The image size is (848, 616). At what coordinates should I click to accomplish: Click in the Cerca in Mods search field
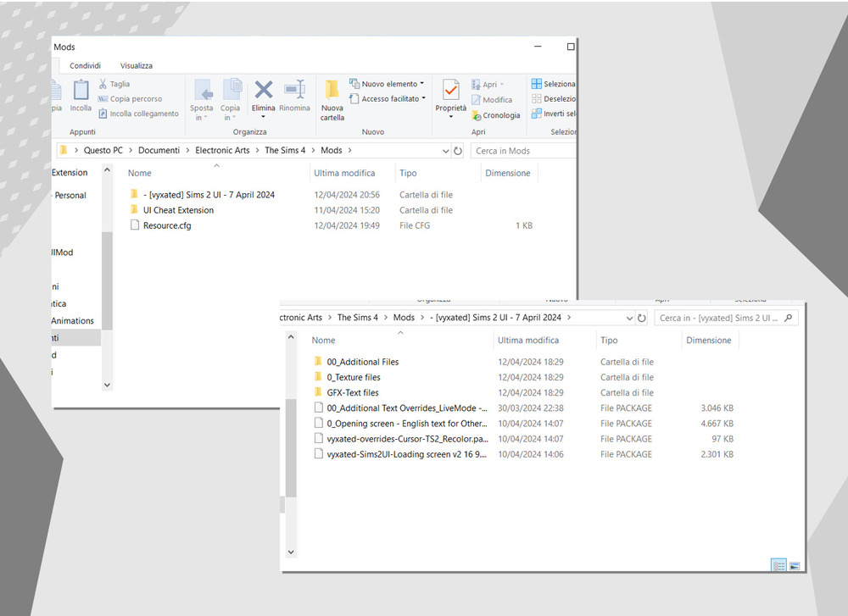(522, 151)
